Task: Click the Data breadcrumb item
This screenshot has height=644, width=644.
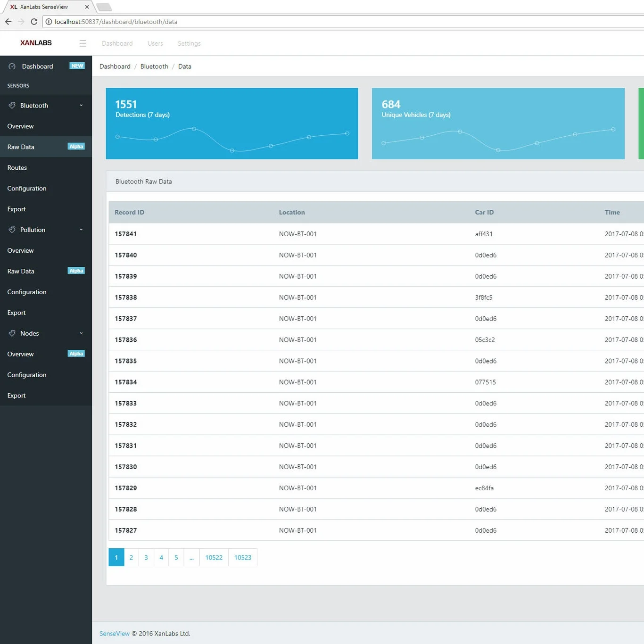Action: click(185, 66)
